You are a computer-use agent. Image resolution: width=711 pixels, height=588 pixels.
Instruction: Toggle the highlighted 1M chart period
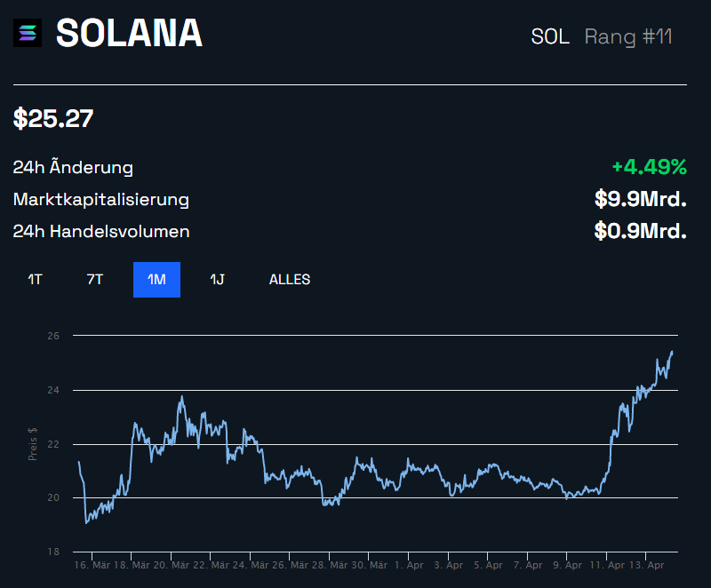click(x=156, y=279)
